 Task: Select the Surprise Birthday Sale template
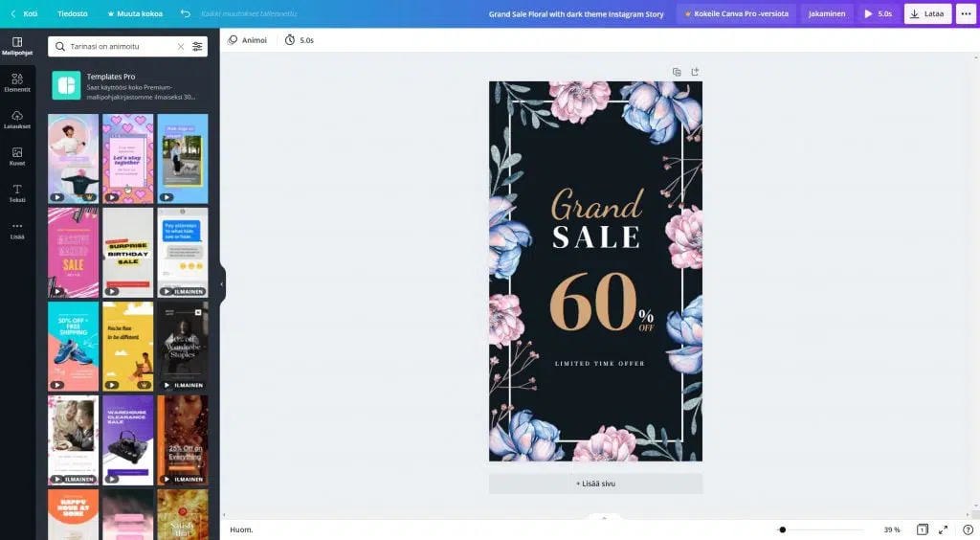pos(127,253)
